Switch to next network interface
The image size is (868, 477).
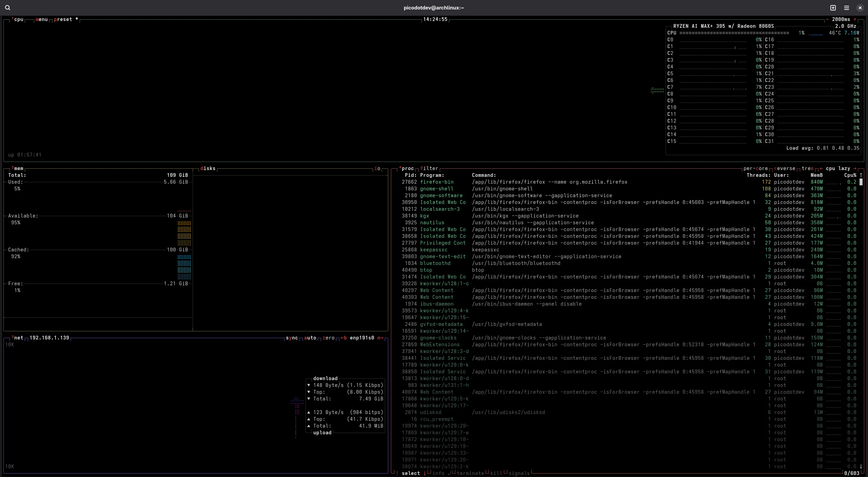click(x=380, y=338)
